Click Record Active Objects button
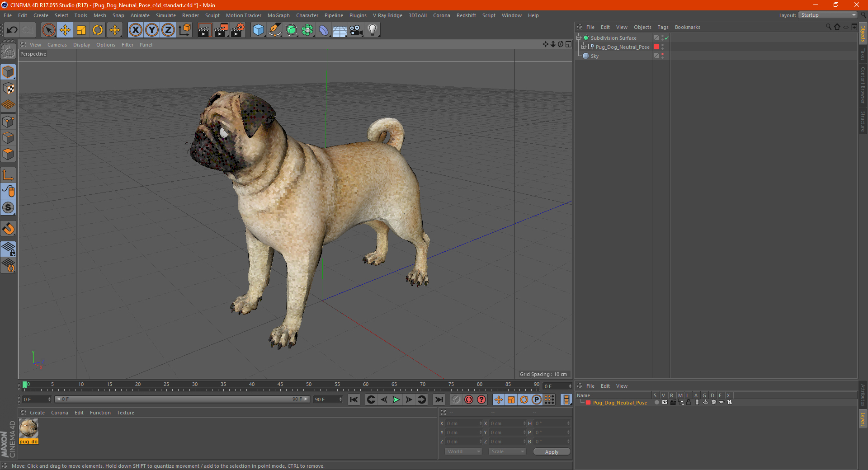The width and height of the screenshot is (868, 470). pyautogui.click(x=456, y=399)
